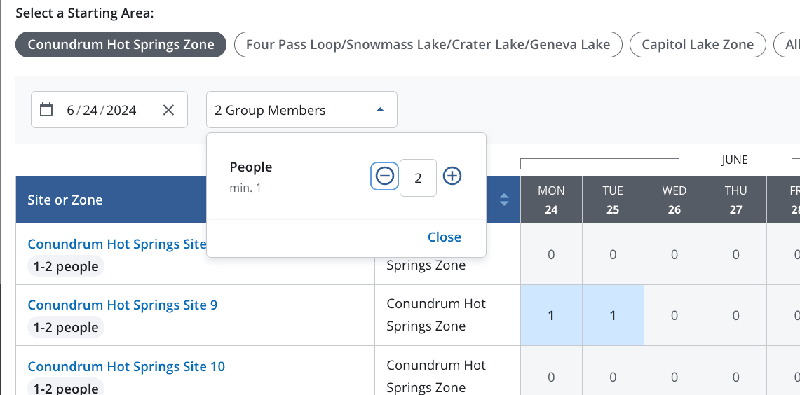
Task: Select Four Pass Loop/Snowmass Lake starting area
Action: [x=428, y=44]
